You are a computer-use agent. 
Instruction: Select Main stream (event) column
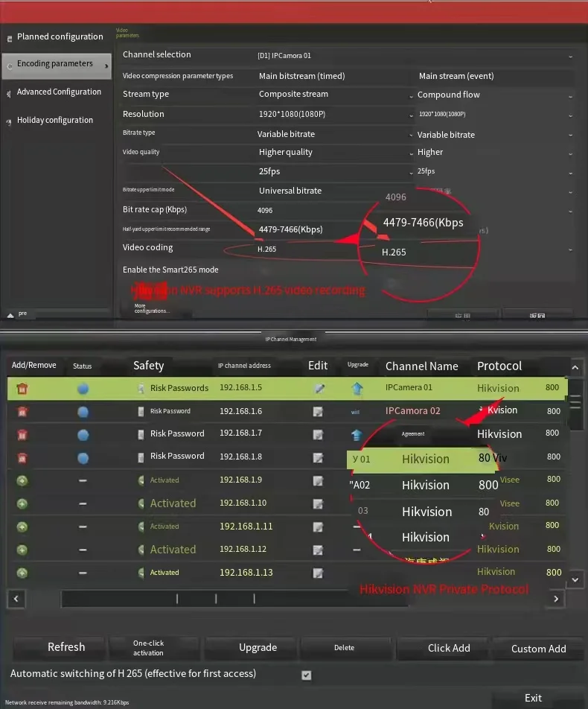456,76
